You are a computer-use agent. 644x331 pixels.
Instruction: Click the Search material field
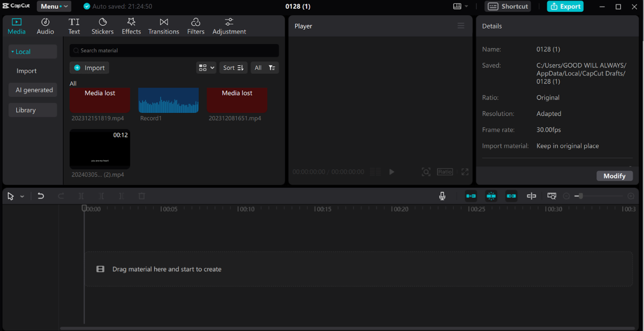coord(174,50)
